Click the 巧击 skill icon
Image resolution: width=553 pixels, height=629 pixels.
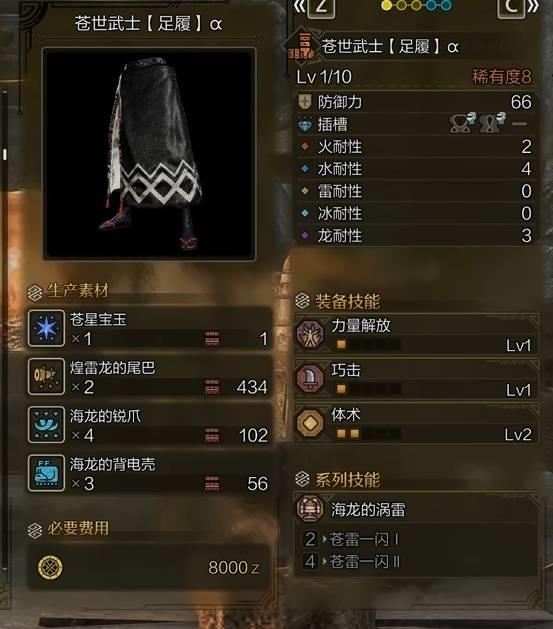(x=310, y=378)
